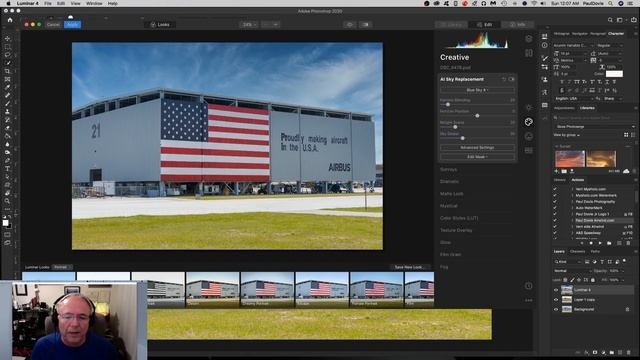Open Luminar Portrait tools face icon

529,136
